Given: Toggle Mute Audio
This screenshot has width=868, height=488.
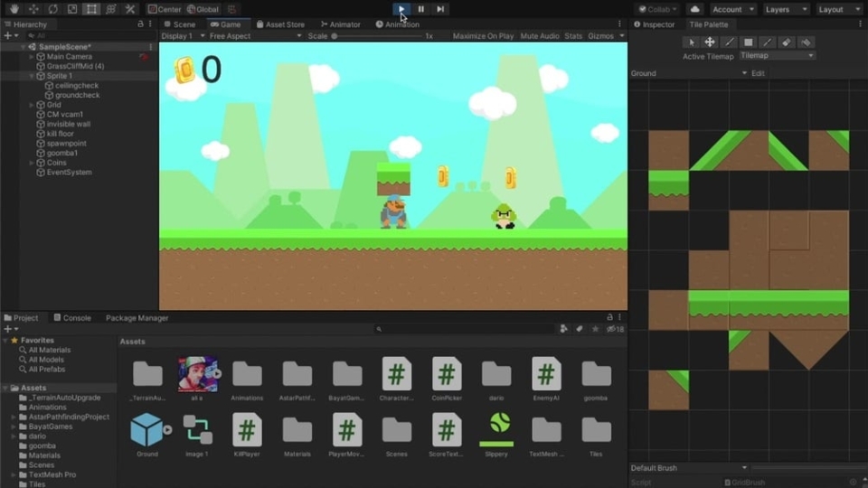Looking at the screenshot, I should pos(540,36).
